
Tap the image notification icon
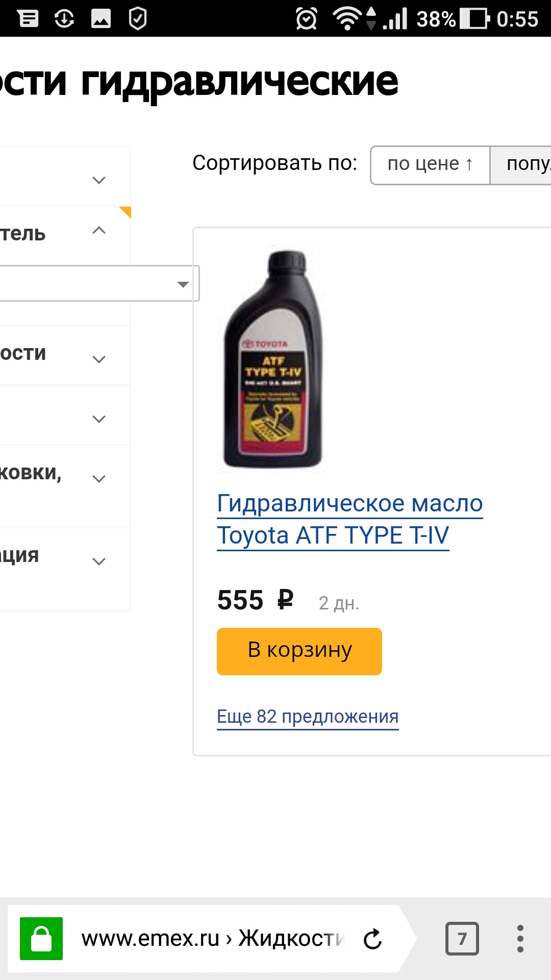tap(101, 19)
